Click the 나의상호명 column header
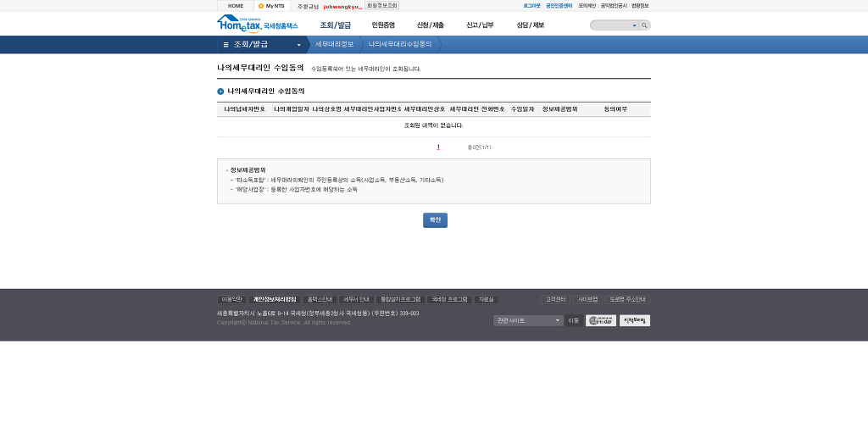This screenshot has width=868, height=422. click(326, 109)
